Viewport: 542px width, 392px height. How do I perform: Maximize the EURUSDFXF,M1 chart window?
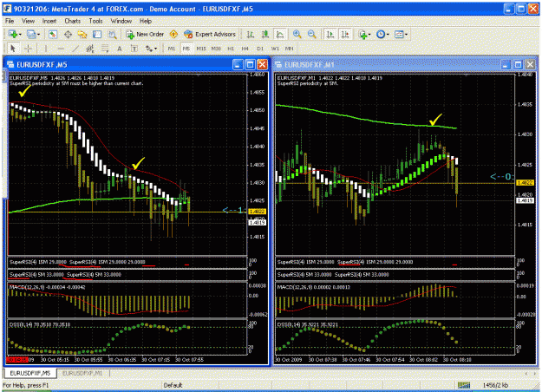click(x=518, y=65)
